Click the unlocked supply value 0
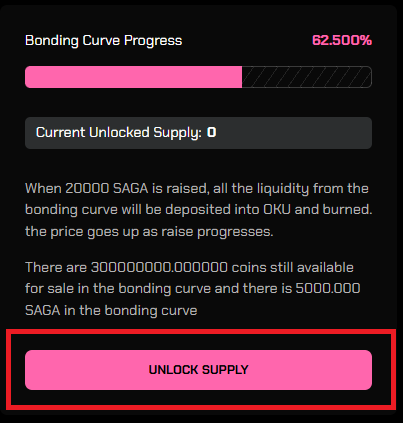Viewport: 403px width, 423px height. click(211, 132)
